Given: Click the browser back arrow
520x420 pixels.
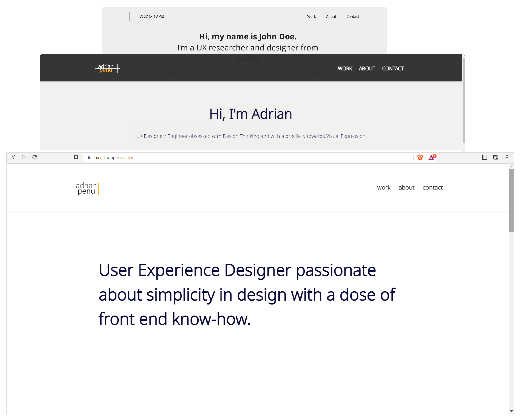Looking at the screenshot, I should tap(14, 157).
